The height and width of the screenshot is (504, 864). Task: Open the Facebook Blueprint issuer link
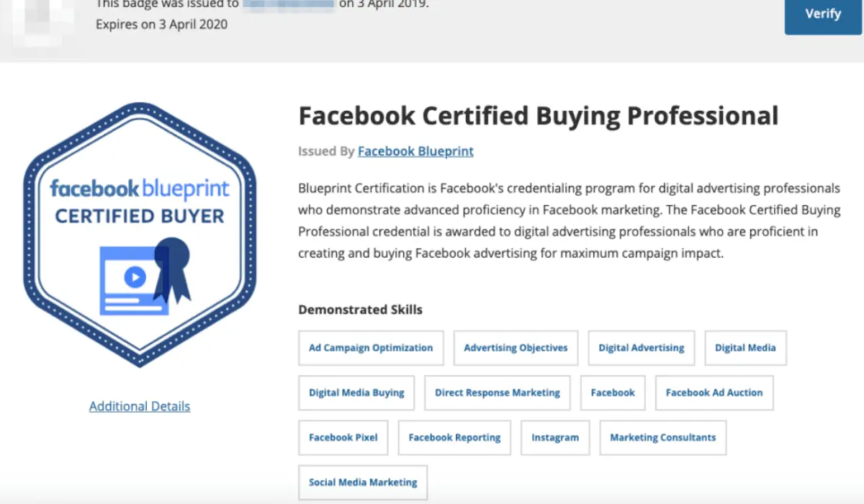pos(415,151)
